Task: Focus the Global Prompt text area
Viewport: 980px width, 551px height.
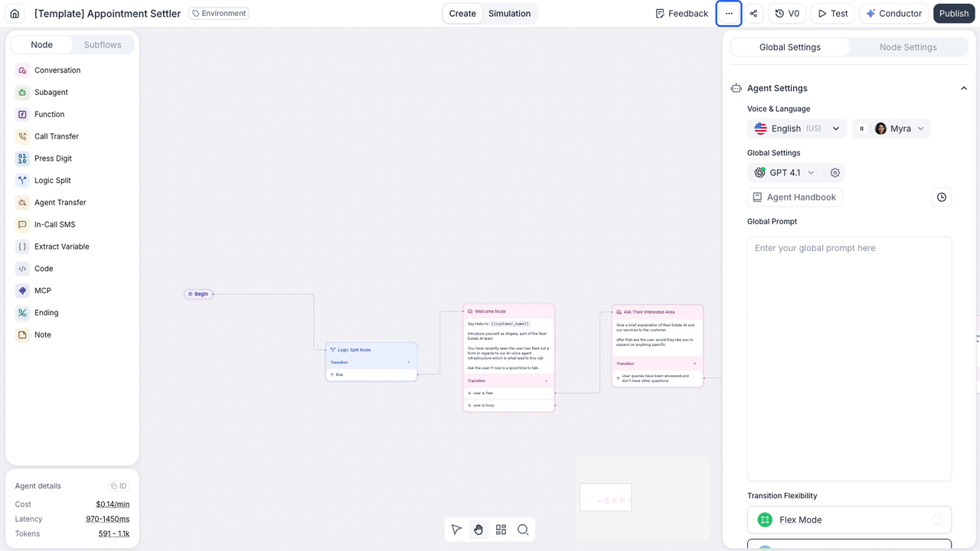Action: tap(849, 358)
